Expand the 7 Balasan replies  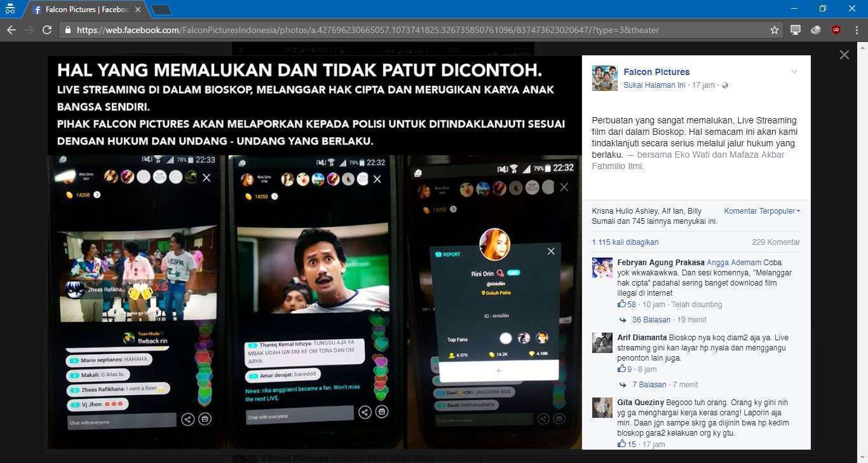pos(649,385)
